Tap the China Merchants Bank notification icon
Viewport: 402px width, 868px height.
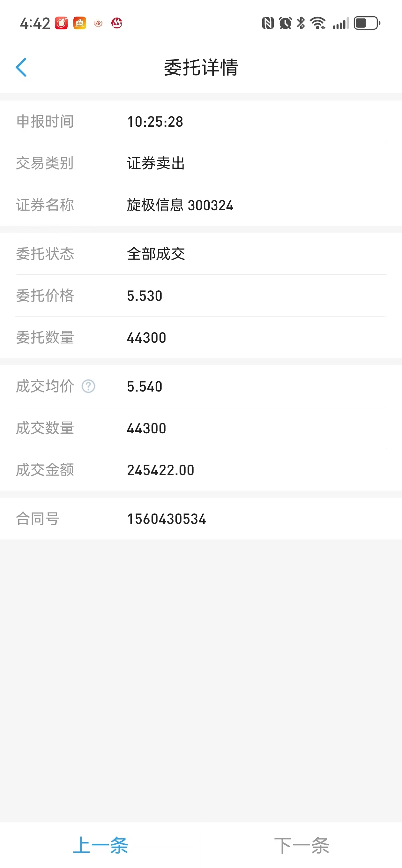pos(116,23)
